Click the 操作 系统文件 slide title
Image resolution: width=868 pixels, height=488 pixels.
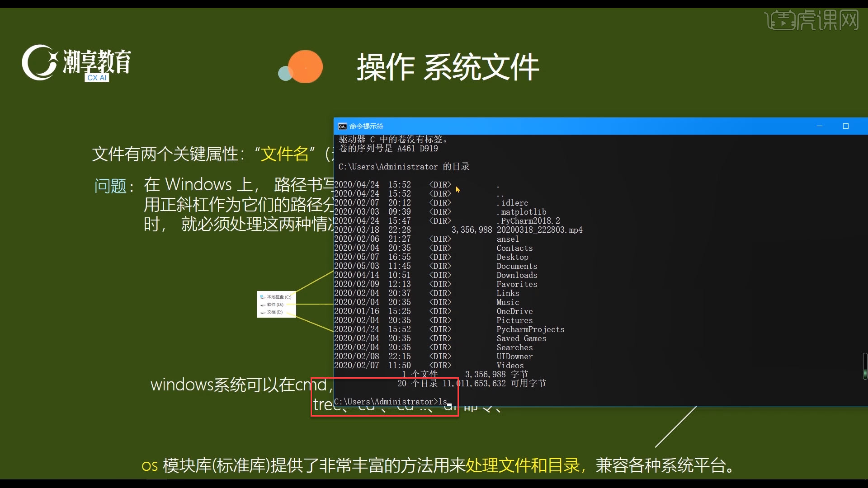[448, 67]
